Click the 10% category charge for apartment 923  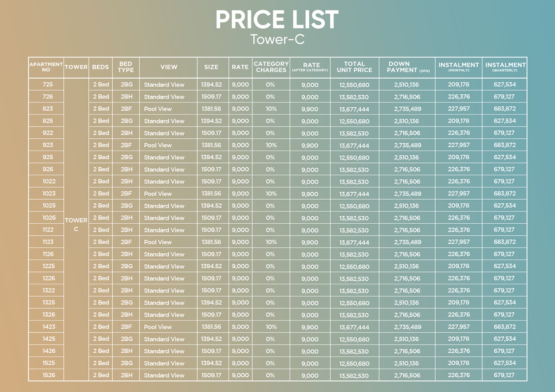(x=271, y=145)
